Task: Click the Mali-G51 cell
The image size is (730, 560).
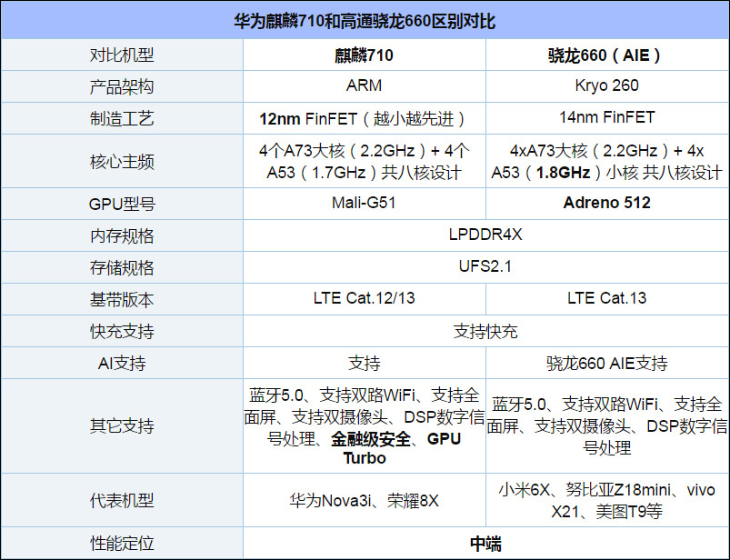Action: tap(364, 203)
